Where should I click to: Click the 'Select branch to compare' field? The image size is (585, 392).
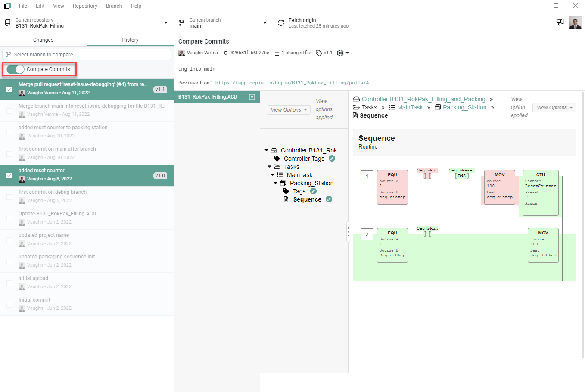point(86,55)
